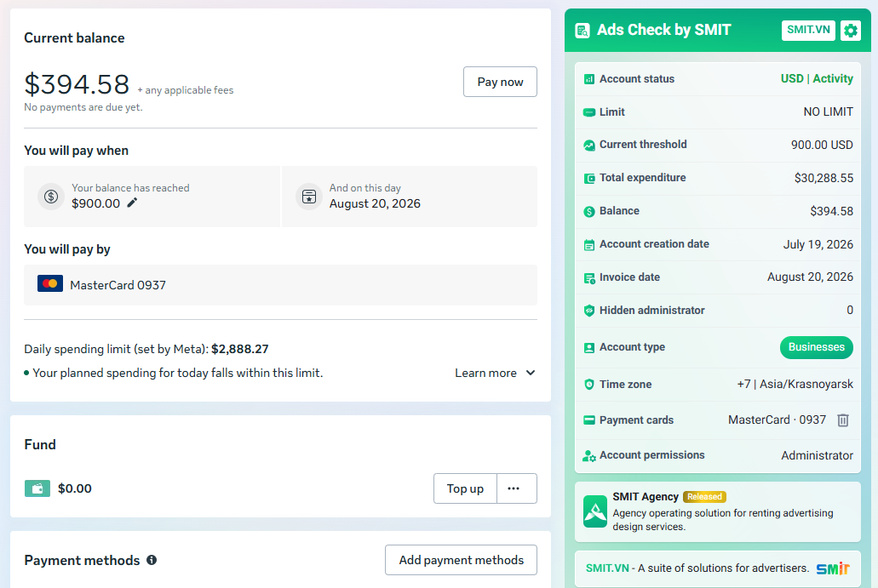
Task: Click the Account permissions user icon
Action: [x=589, y=456]
